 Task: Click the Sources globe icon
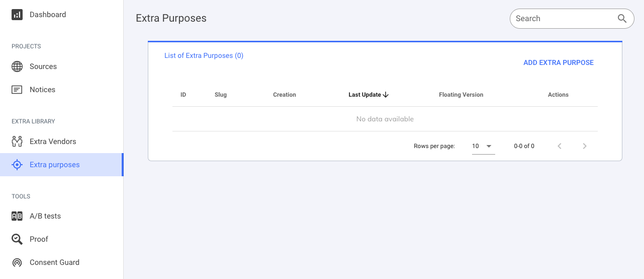coord(17,66)
